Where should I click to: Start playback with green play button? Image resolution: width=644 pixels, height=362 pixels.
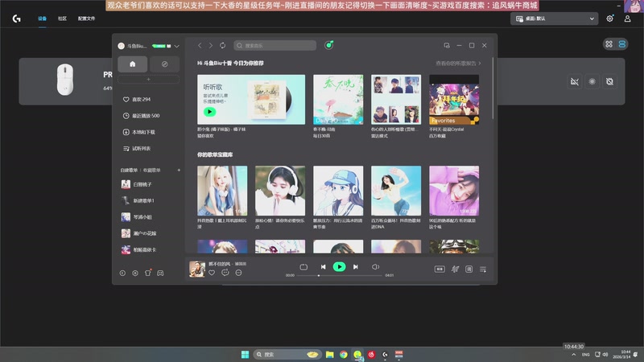tap(339, 267)
